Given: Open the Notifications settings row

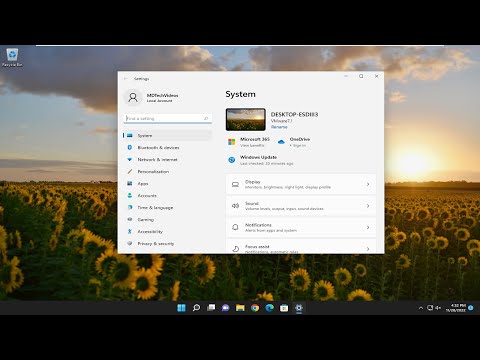Looking at the screenshot, I should pyautogui.click(x=301, y=227).
